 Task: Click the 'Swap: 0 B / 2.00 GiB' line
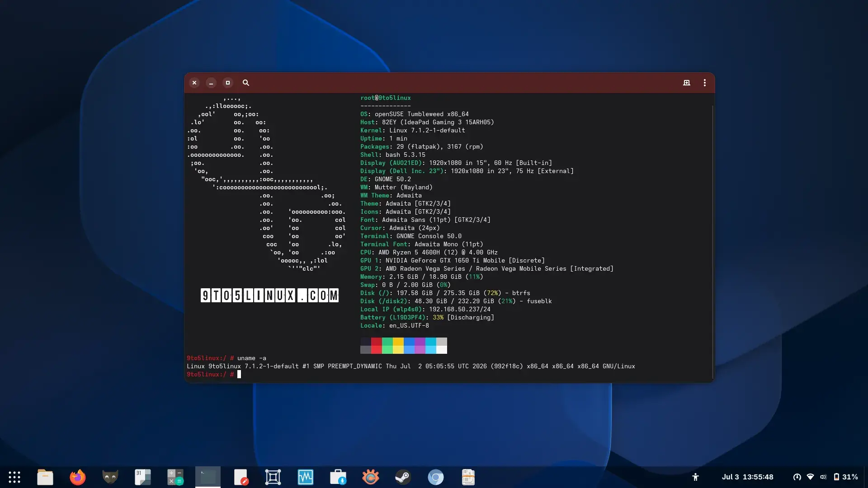point(406,285)
